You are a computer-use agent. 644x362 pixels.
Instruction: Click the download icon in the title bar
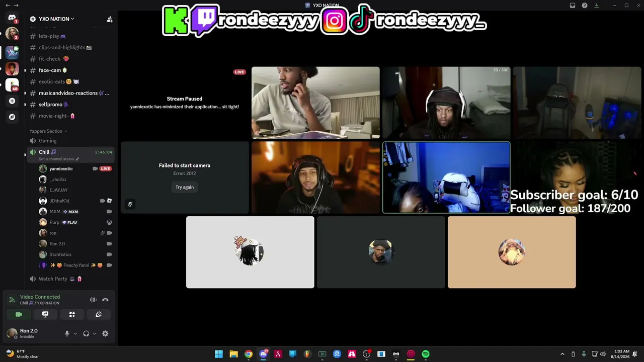point(597,6)
